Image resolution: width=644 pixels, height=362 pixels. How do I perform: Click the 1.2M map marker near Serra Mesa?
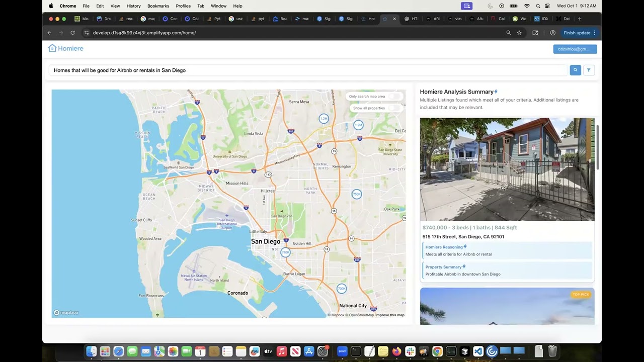[324, 119]
